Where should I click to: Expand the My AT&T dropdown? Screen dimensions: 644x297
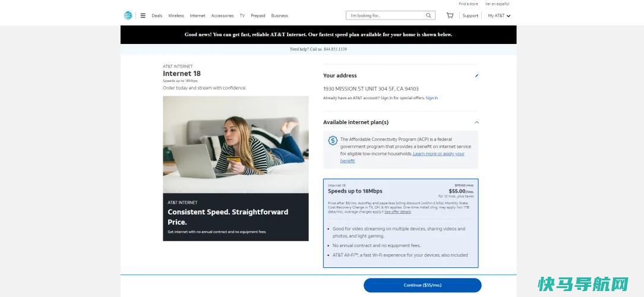coord(499,15)
